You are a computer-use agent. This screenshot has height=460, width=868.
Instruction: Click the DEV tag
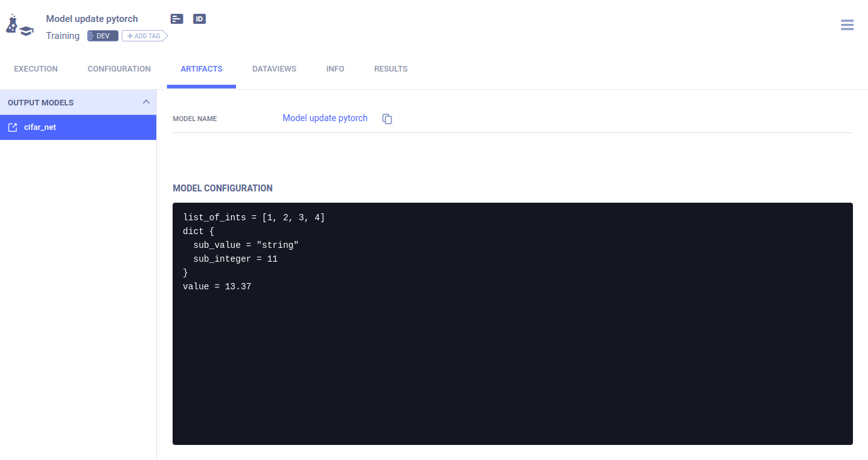point(102,36)
